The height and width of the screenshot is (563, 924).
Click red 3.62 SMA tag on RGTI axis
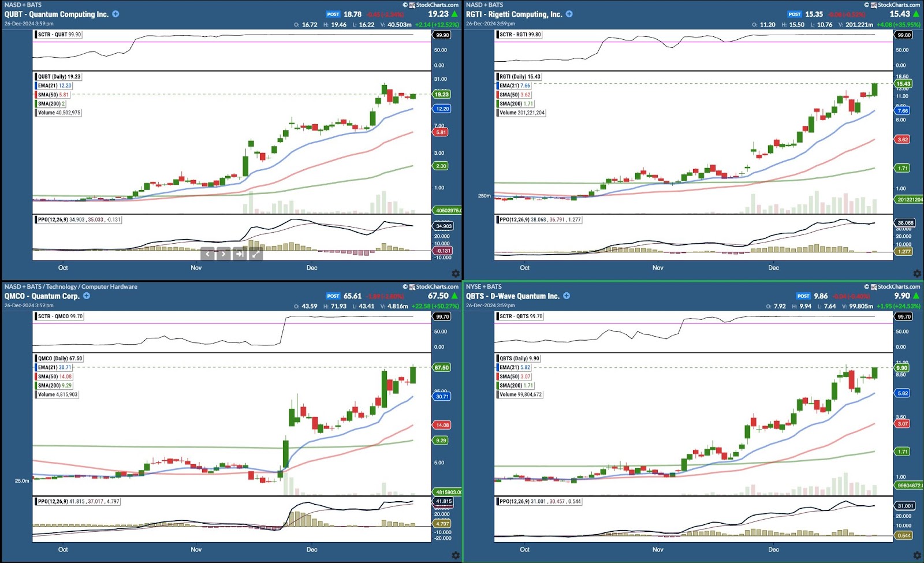click(903, 139)
